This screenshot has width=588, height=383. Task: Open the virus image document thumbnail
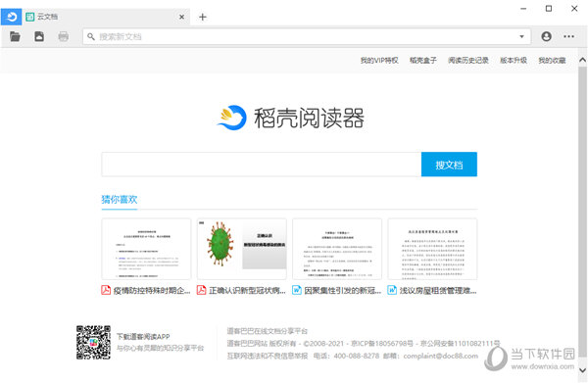point(241,249)
